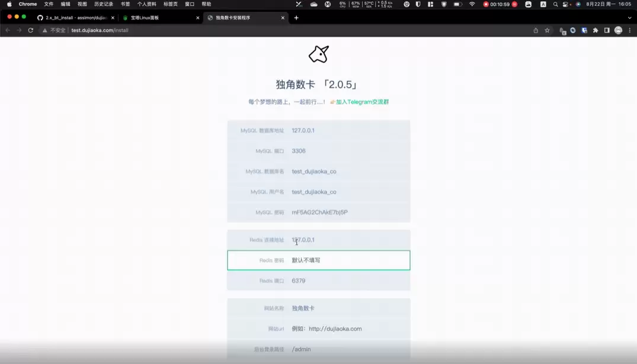This screenshot has width=637, height=364.
Task: Bookmark this page with the star
Action: pos(547,30)
